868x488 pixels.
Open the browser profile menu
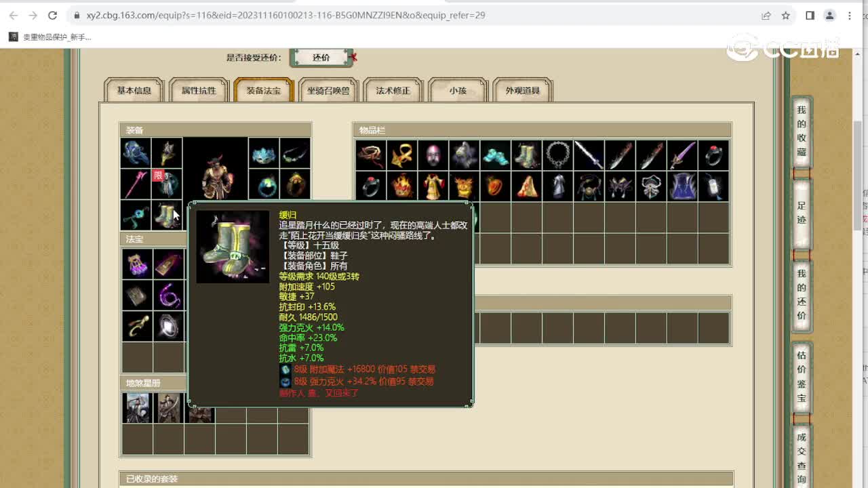pos(829,15)
